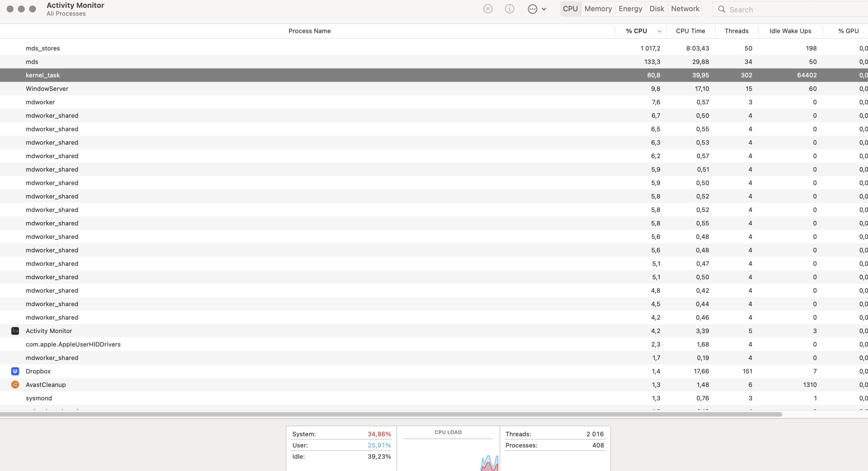
Task: Switch to the Energy tab
Action: pos(630,9)
